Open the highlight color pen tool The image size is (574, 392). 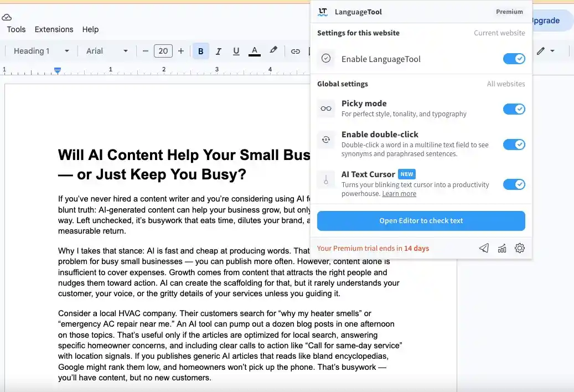tap(273, 50)
